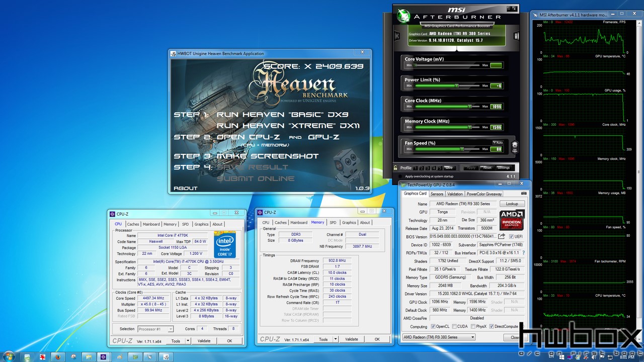Click Validate in left CPU-Z window
The image size is (644, 362).
[x=204, y=341]
